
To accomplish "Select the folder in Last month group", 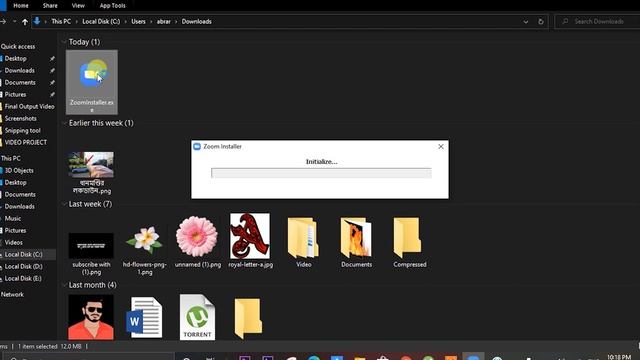I will point(248,318).
